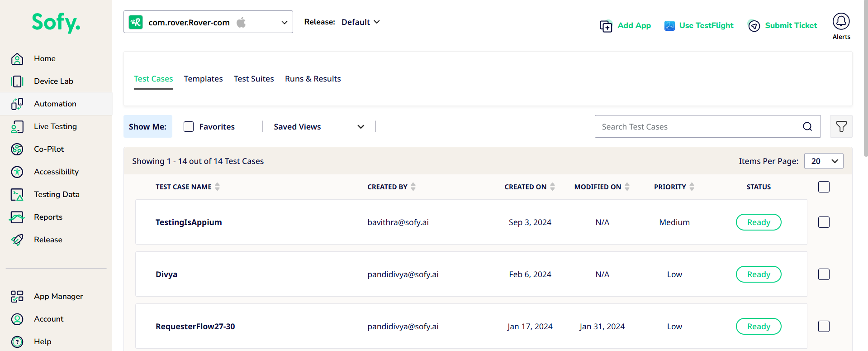
Task: Switch to the Templates tab
Action: click(x=203, y=79)
